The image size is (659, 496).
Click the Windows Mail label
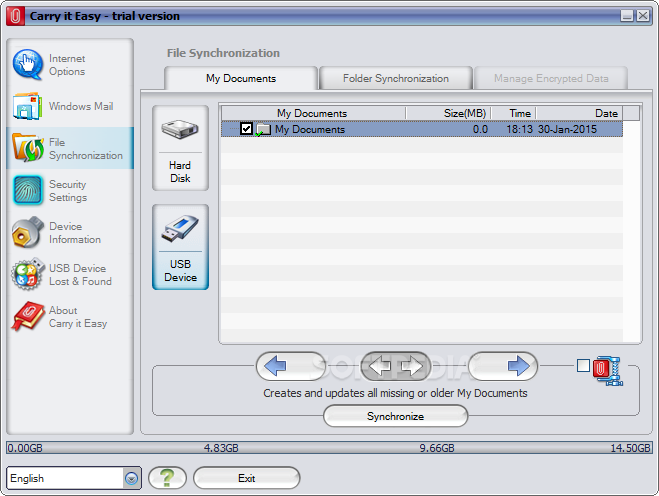click(x=81, y=106)
